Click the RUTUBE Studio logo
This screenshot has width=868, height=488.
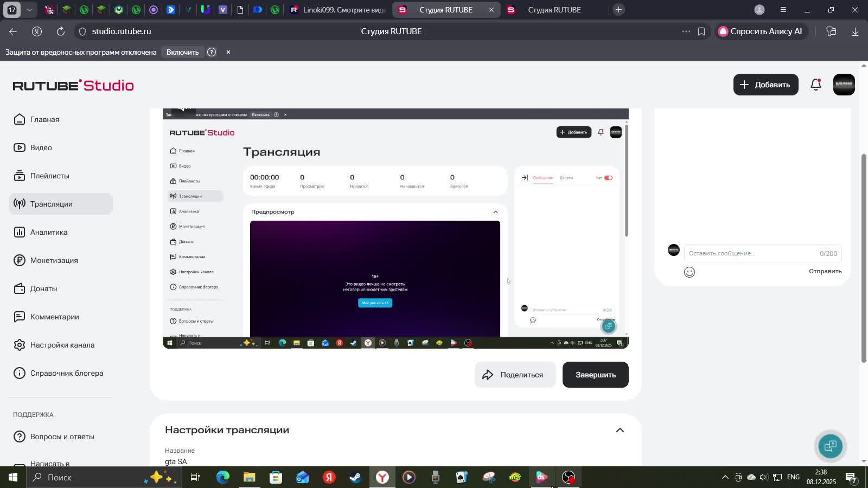point(73,85)
